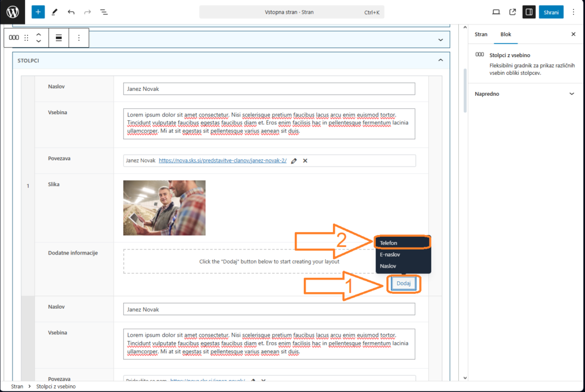Click the first Naslov input field
This screenshot has height=392, width=585.
(x=269, y=89)
